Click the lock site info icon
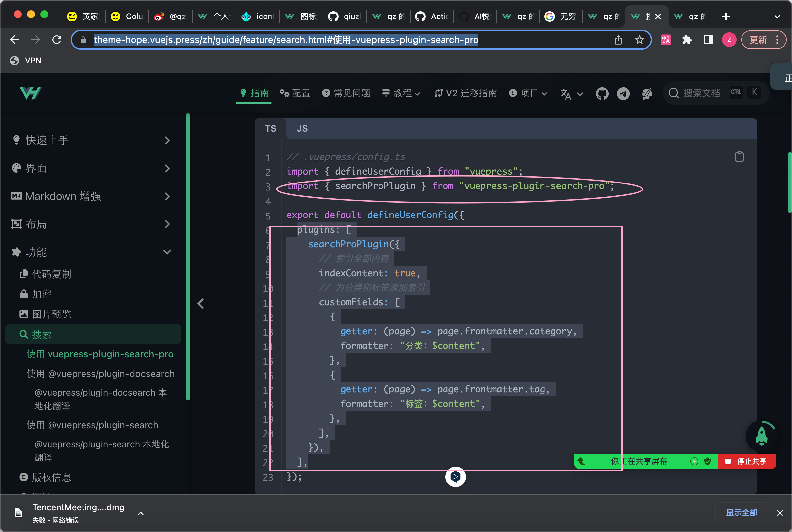792x532 pixels. pos(83,40)
